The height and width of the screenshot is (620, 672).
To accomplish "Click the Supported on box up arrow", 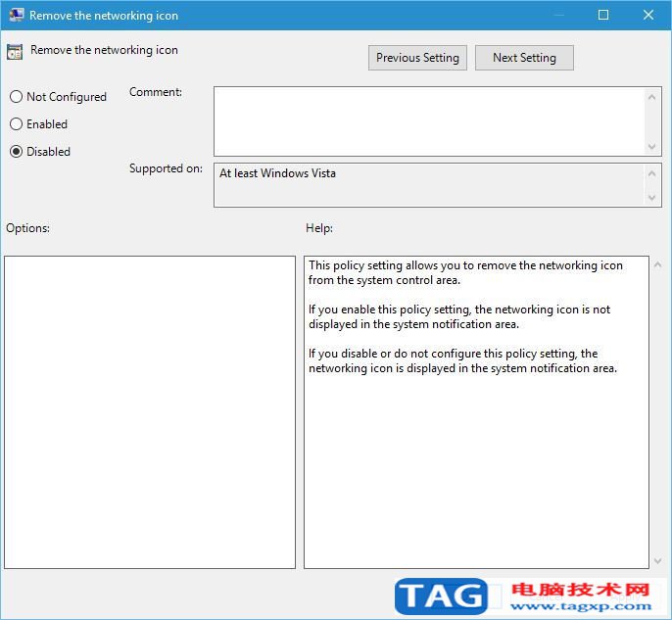I will [651, 173].
